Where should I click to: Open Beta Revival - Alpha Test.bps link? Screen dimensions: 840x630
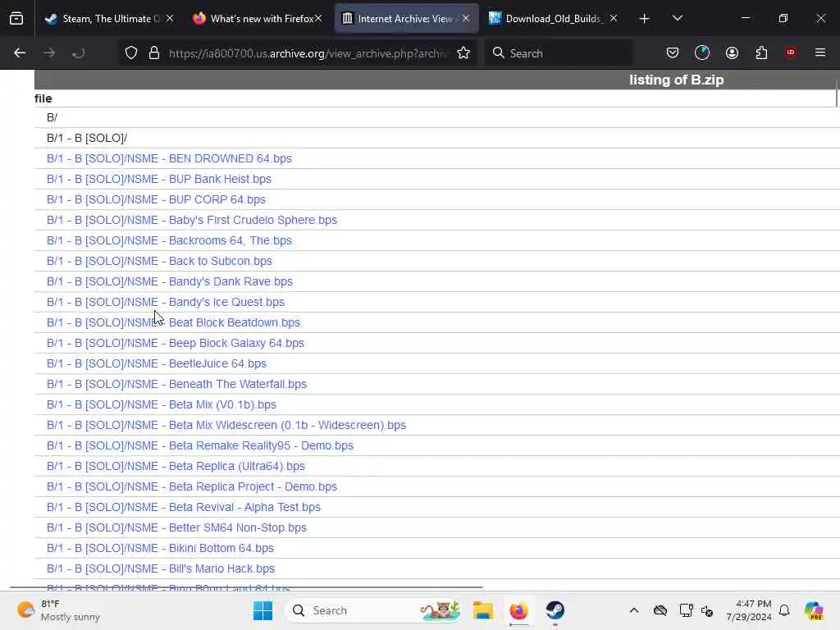click(x=184, y=507)
